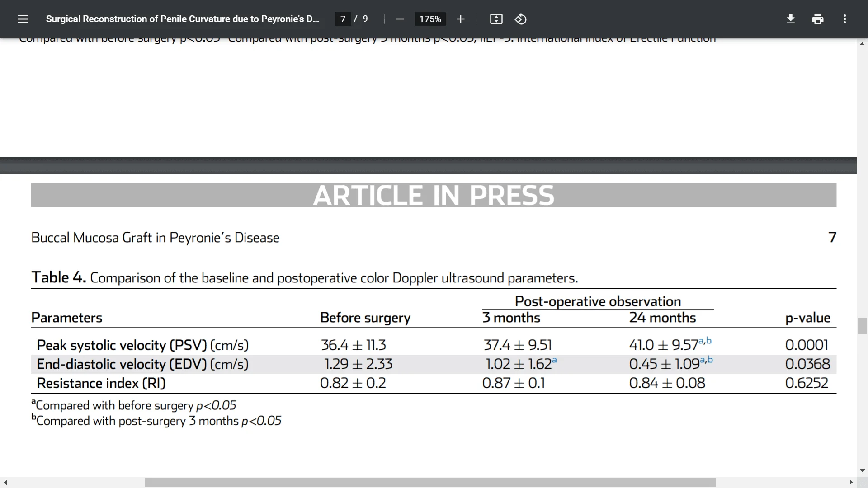Image resolution: width=868 pixels, height=488 pixels.
Task: Open the sidebar hamburger menu
Action: (23, 19)
